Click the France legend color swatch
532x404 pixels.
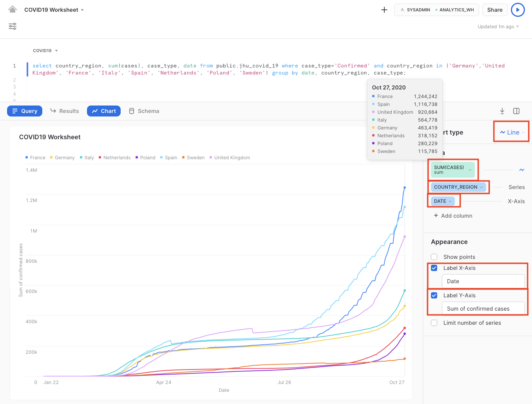click(x=27, y=157)
